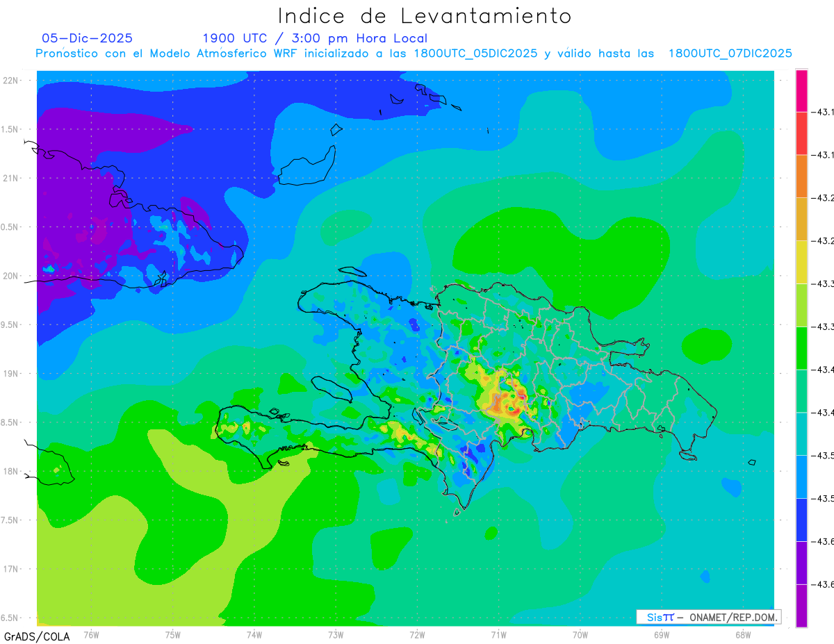
Task: Click the '21N' latitude label
Action: click(x=11, y=178)
